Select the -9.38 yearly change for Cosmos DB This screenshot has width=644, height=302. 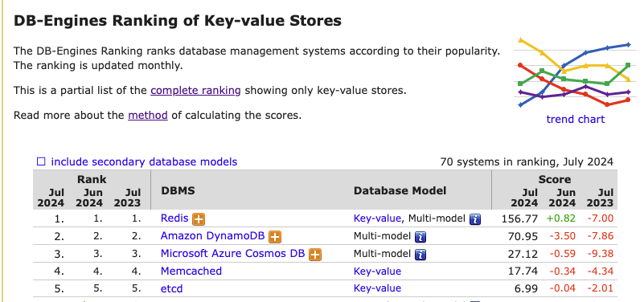click(x=600, y=254)
